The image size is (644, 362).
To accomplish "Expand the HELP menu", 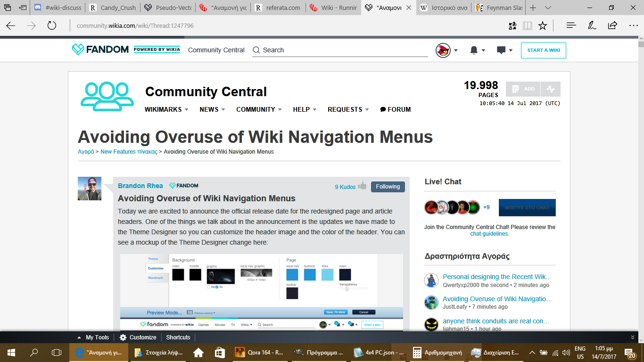I will pos(305,109).
